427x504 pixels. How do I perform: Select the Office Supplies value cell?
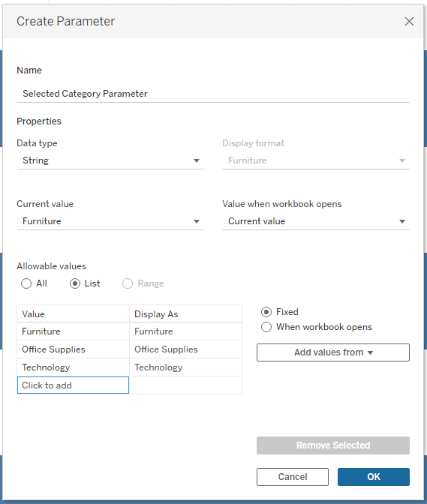[73, 349]
